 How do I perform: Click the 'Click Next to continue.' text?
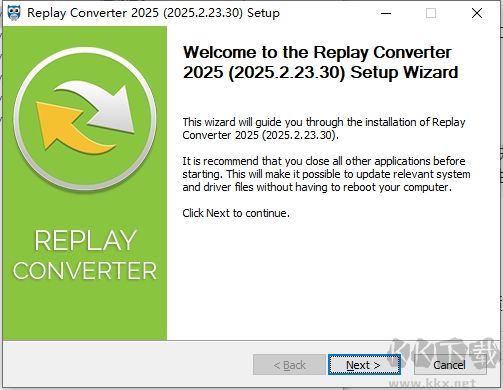click(x=236, y=213)
